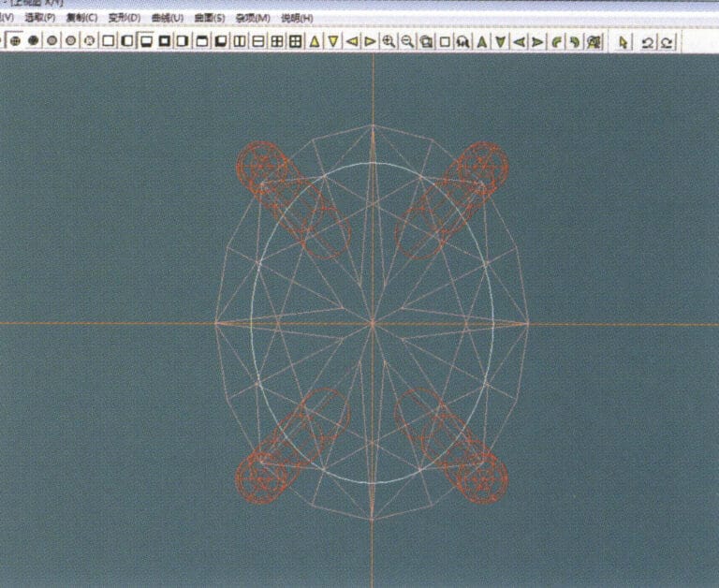Pan view with yellow up triangle

315,41
